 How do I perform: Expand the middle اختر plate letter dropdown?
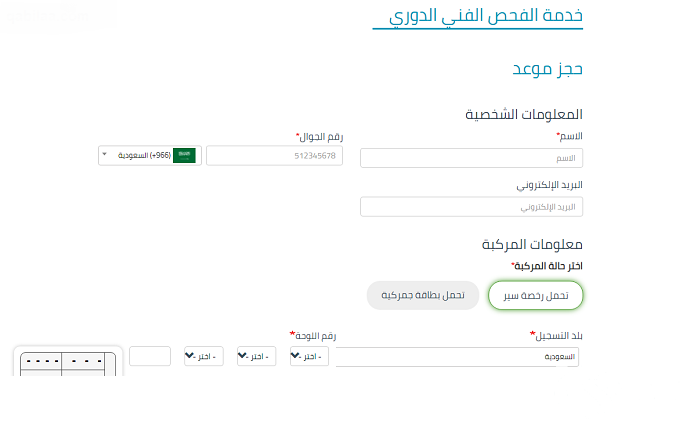256,356
